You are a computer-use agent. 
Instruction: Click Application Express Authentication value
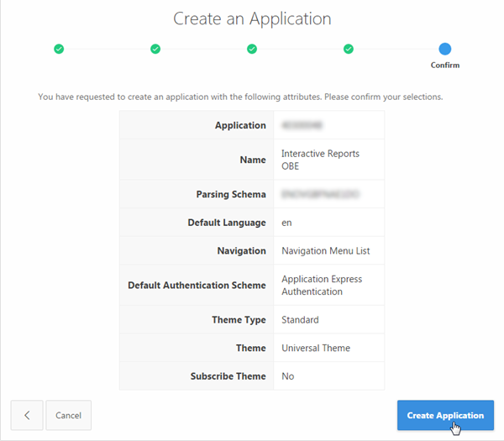[322, 285]
